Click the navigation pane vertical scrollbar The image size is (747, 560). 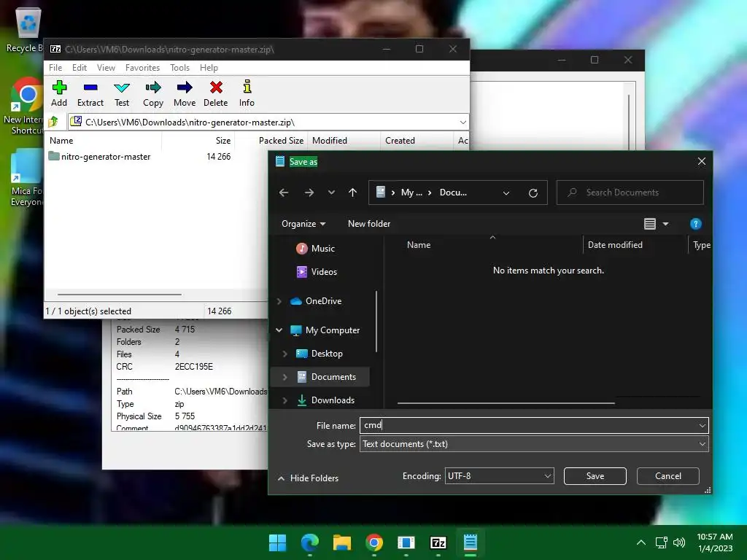tap(376, 322)
